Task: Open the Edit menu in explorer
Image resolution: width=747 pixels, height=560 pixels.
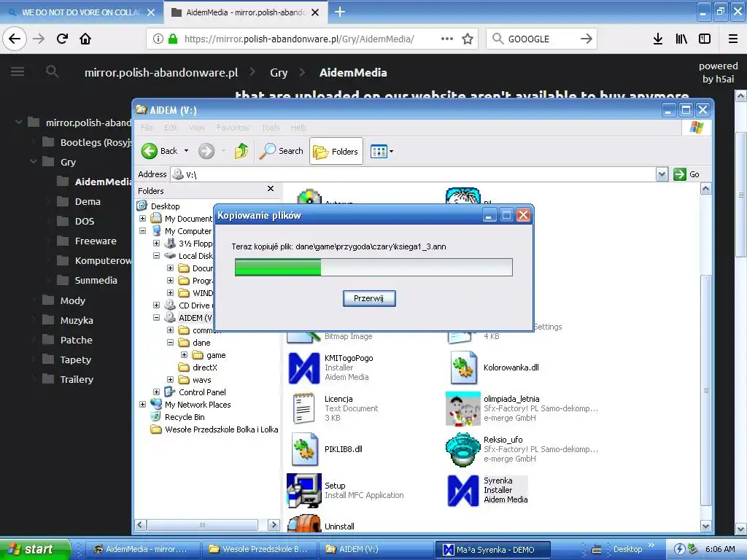Action: coord(171,128)
